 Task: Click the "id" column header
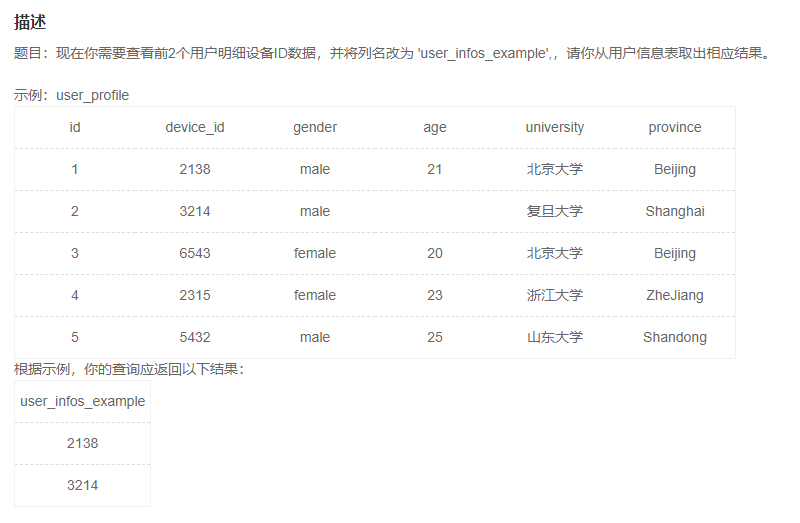pyautogui.click(x=75, y=127)
